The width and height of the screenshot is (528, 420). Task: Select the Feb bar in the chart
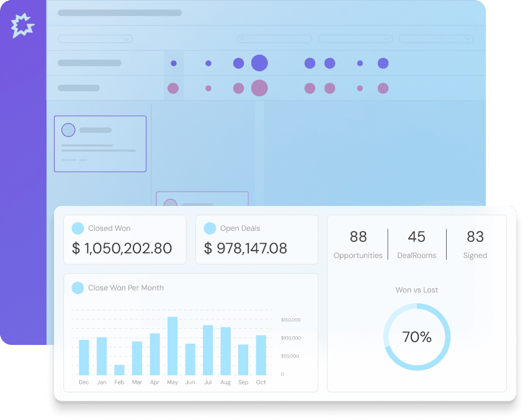pyautogui.click(x=119, y=370)
